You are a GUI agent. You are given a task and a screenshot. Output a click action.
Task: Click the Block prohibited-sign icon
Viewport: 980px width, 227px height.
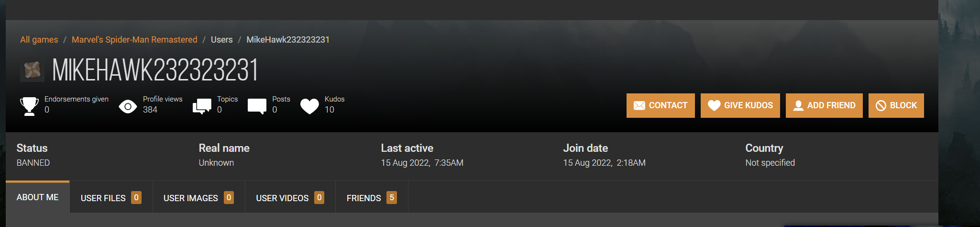[x=881, y=105]
